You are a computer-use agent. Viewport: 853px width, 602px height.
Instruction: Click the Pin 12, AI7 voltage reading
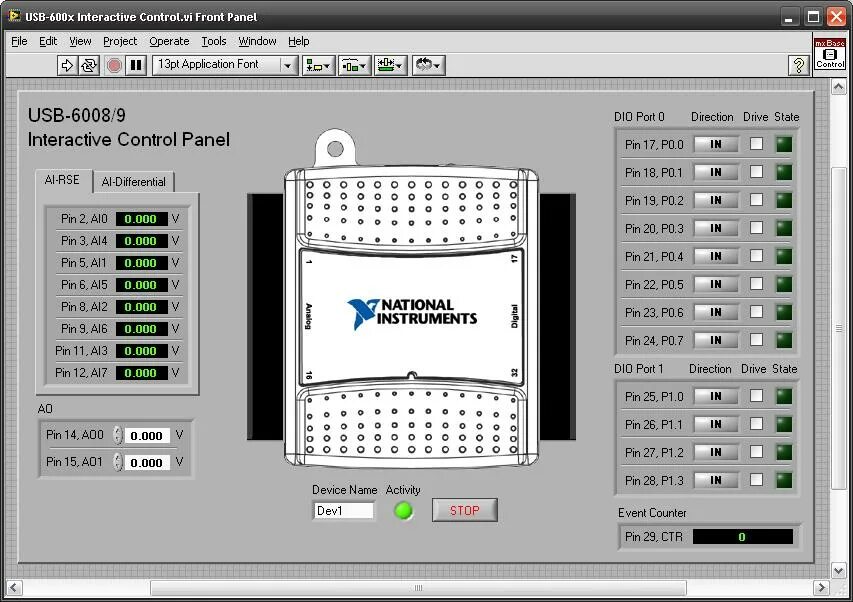pos(141,373)
